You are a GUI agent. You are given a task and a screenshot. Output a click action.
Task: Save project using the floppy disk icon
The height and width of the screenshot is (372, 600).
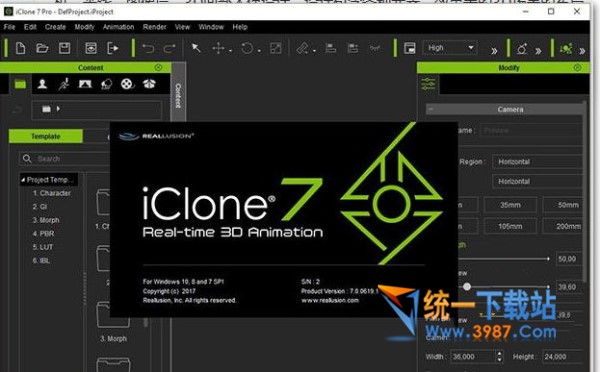pos(64,48)
